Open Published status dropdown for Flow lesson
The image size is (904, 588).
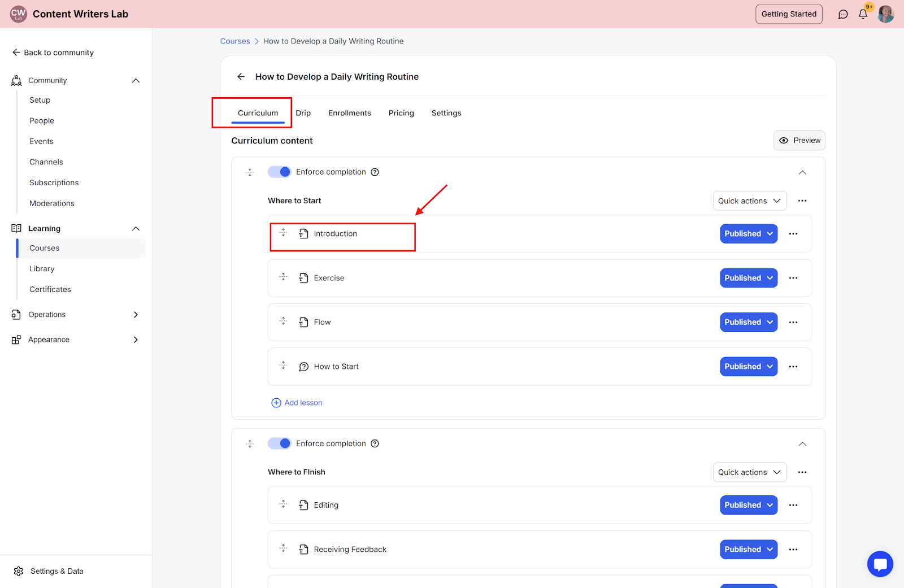tap(749, 323)
